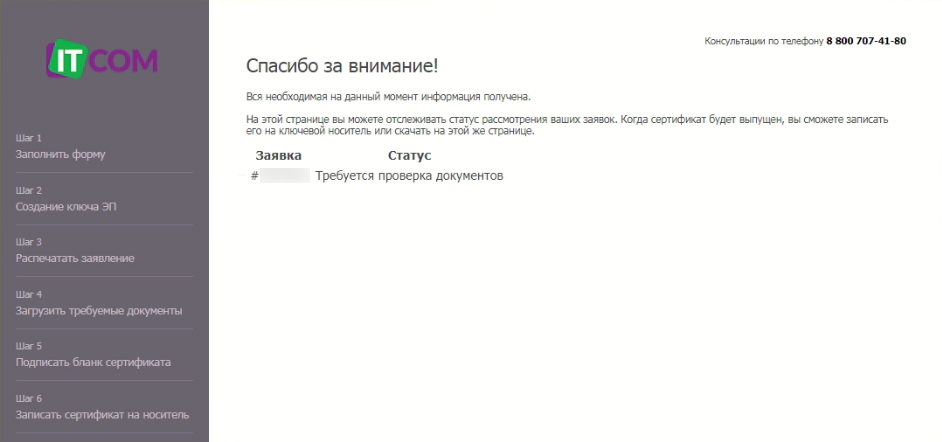
Task: Open step 'Заполнить форму' in sidebar
Action: 60,154
